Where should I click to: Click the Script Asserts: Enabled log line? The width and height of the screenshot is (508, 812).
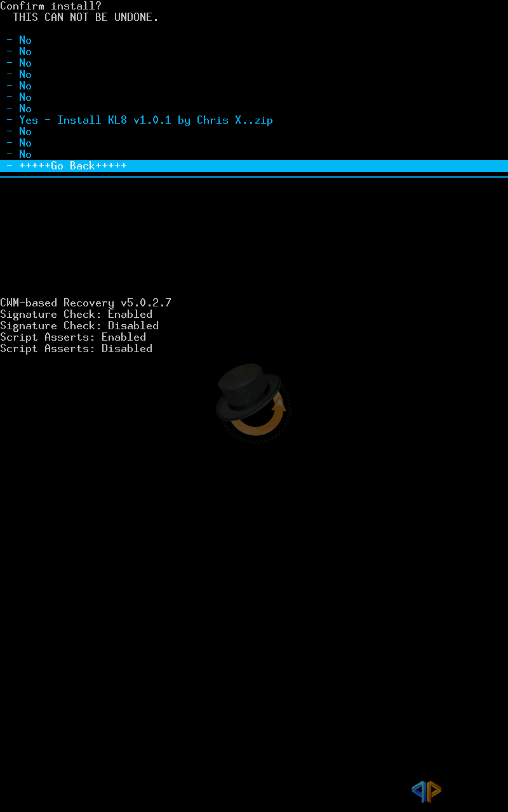click(73, 337)
